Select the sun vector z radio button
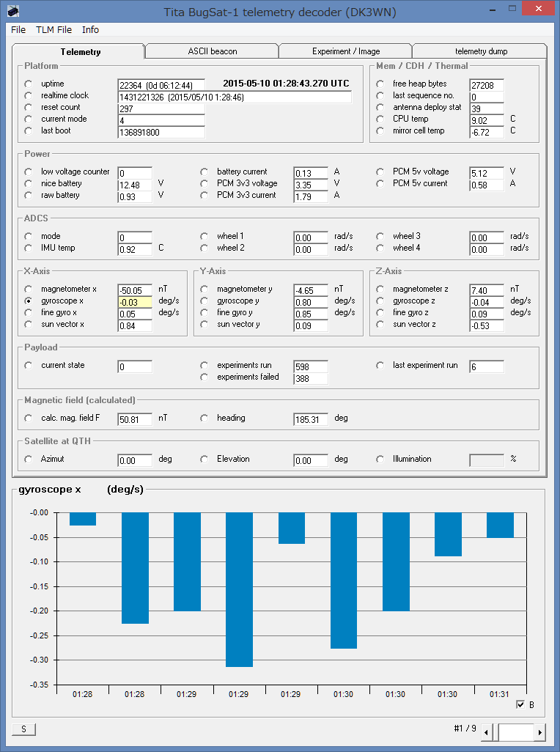 point(380,325)
